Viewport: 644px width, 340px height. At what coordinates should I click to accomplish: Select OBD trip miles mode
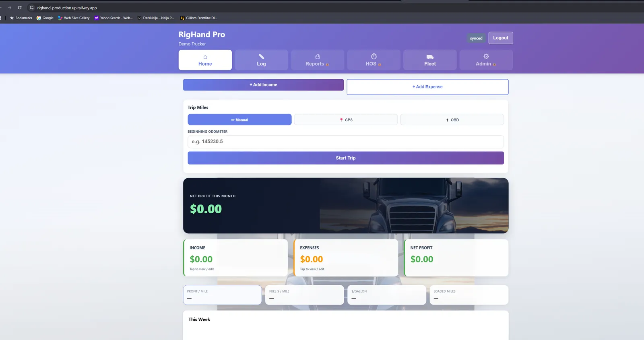pos(452,120)
